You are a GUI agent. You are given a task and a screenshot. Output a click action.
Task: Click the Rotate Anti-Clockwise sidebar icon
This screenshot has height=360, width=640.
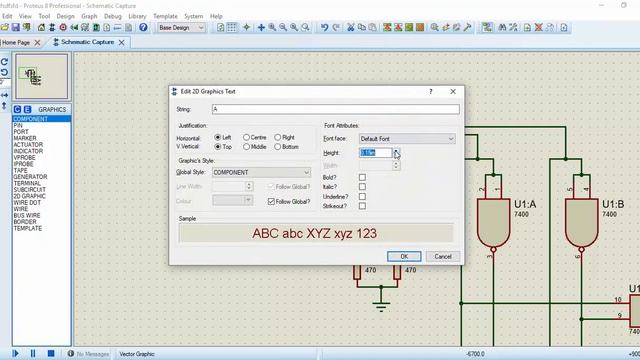tap(4, 72)
